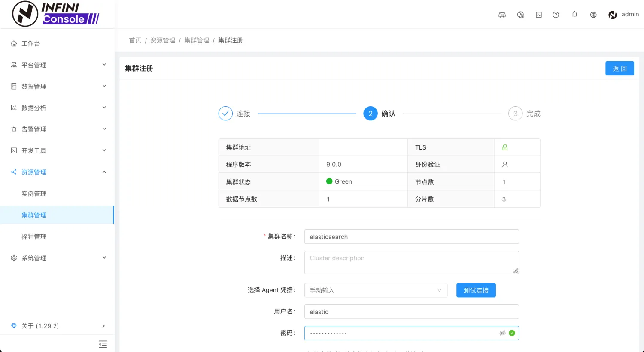This screenshot has height=352, width=644.
Task: Click the green verification checkmark beside the password
Action: [x=512, y=333]
